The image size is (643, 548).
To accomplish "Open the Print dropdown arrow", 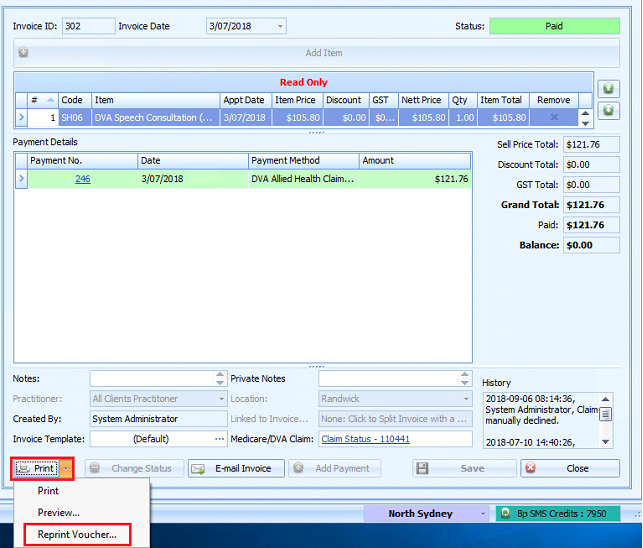I will [x=66, y=468].
